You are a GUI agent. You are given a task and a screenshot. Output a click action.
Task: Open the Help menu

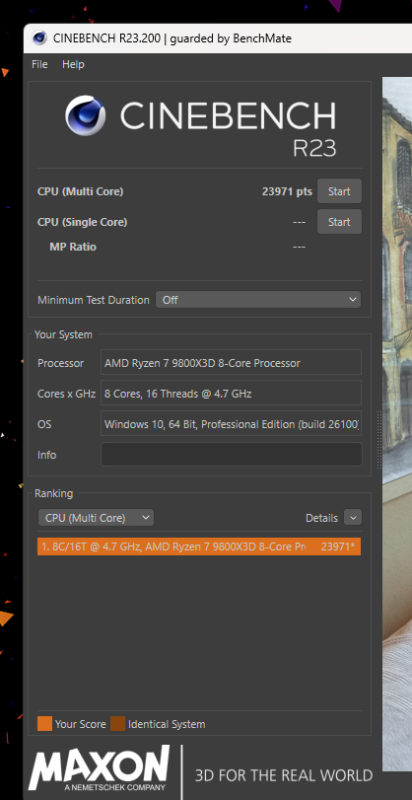pos(73,64)
